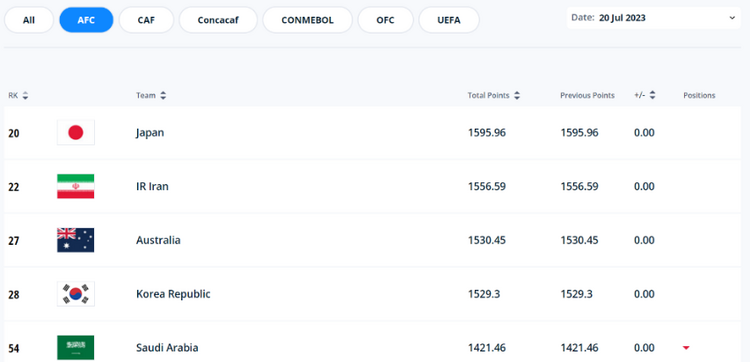The height and width of the screenshot is (362, 750).
Task: Click Saudi Arabia's red down position arrow
Action: click(x=686, y=348)
